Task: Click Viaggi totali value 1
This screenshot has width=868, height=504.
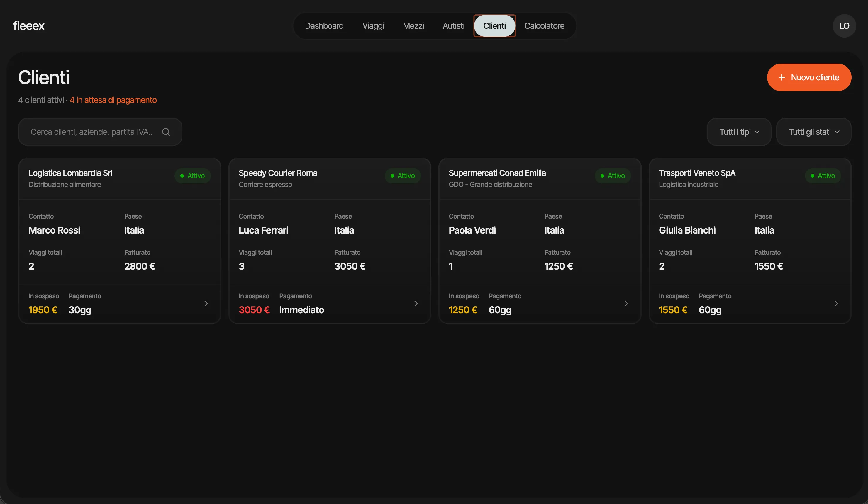Action: [x=451, y=266]
